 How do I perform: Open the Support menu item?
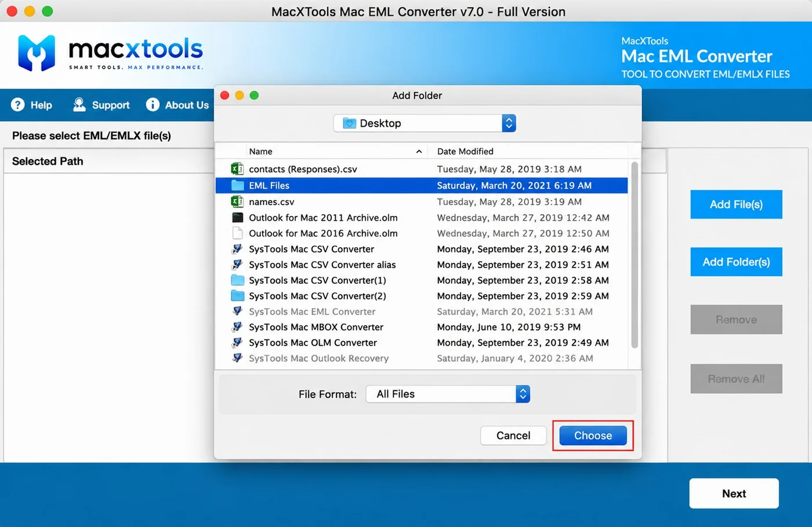[x=101, y=105]
